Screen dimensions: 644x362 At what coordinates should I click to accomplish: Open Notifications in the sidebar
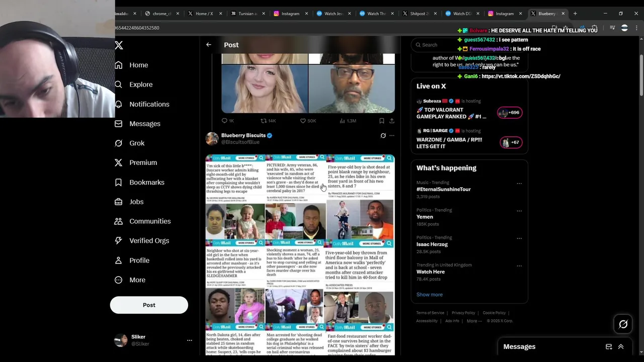tap(142, 104)
